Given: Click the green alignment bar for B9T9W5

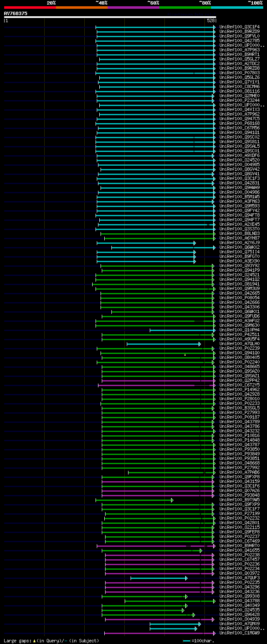Looking at the screenshot, I should 134,500.
